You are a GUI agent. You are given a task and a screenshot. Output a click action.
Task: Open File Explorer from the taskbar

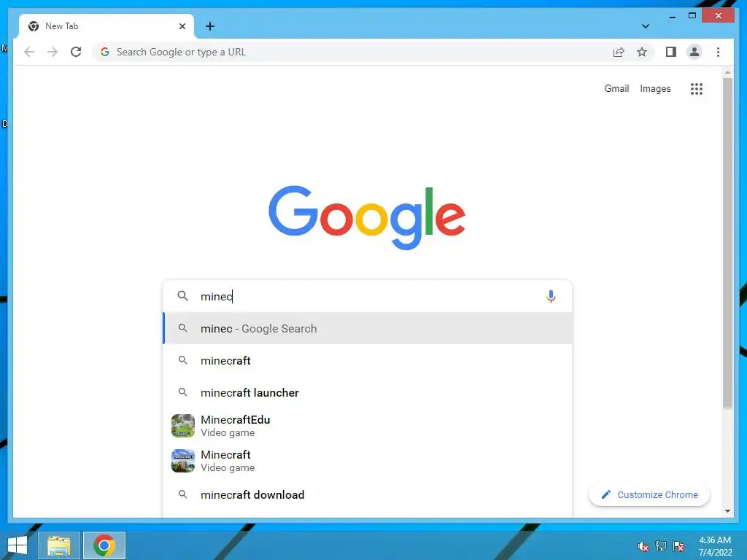[59, 545]
